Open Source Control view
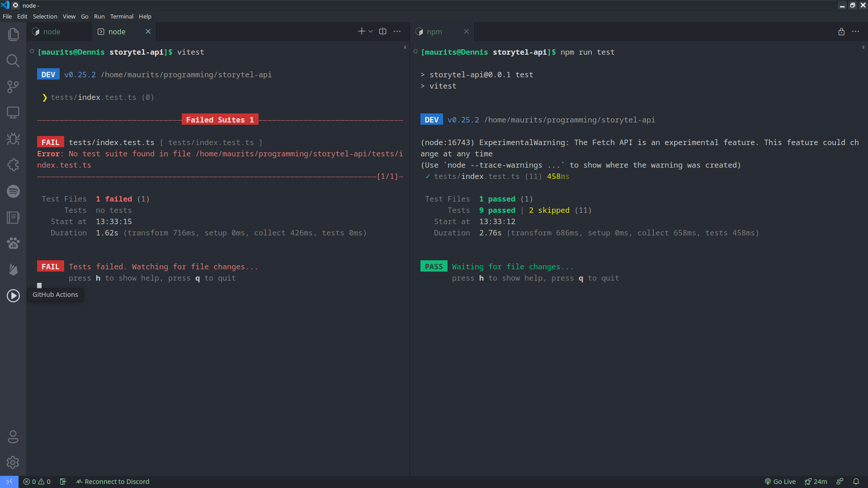 pyautogui.click(x=13, y=87)
